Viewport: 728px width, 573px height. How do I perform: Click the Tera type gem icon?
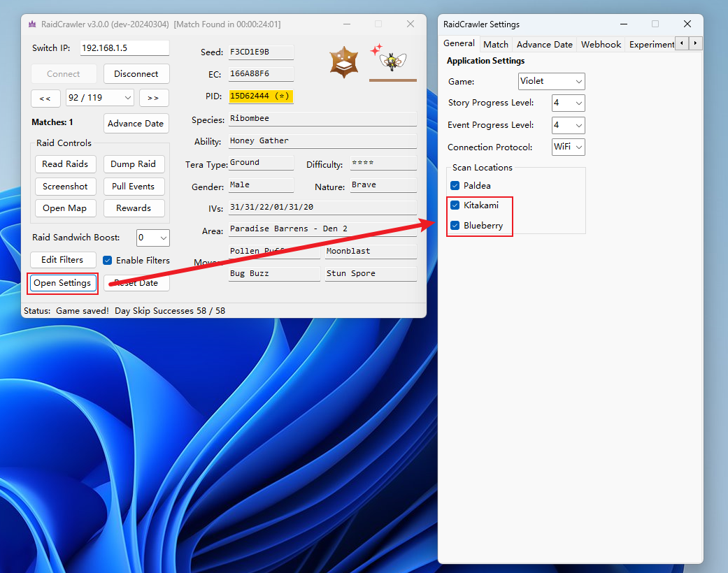point(344,61)
